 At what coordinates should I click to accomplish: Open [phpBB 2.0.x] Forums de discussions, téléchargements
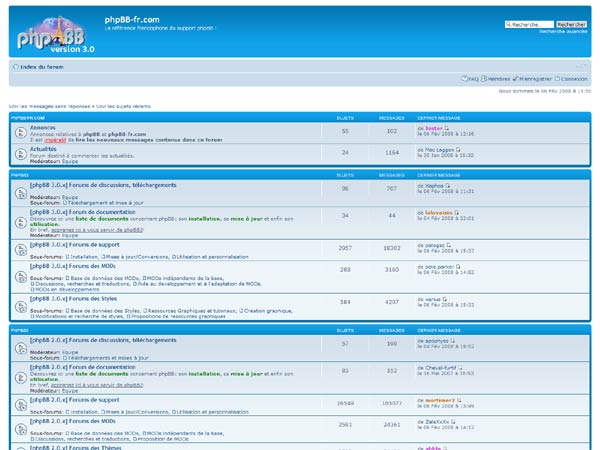tap(103, 340)
